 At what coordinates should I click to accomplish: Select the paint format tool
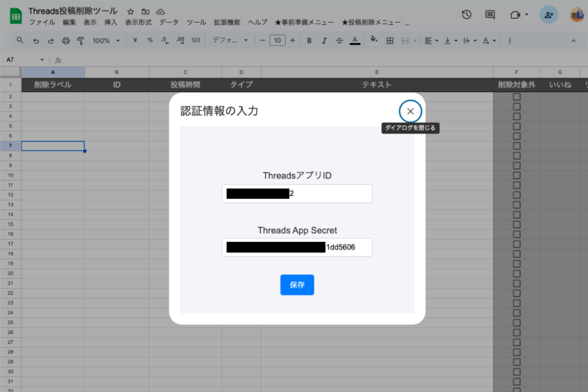(80, 41)
